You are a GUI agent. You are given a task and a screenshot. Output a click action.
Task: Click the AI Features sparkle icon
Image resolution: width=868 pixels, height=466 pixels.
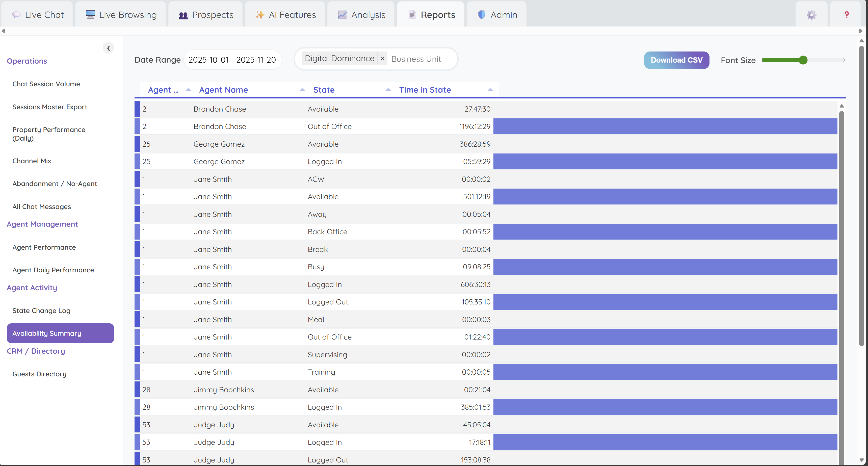259,15
